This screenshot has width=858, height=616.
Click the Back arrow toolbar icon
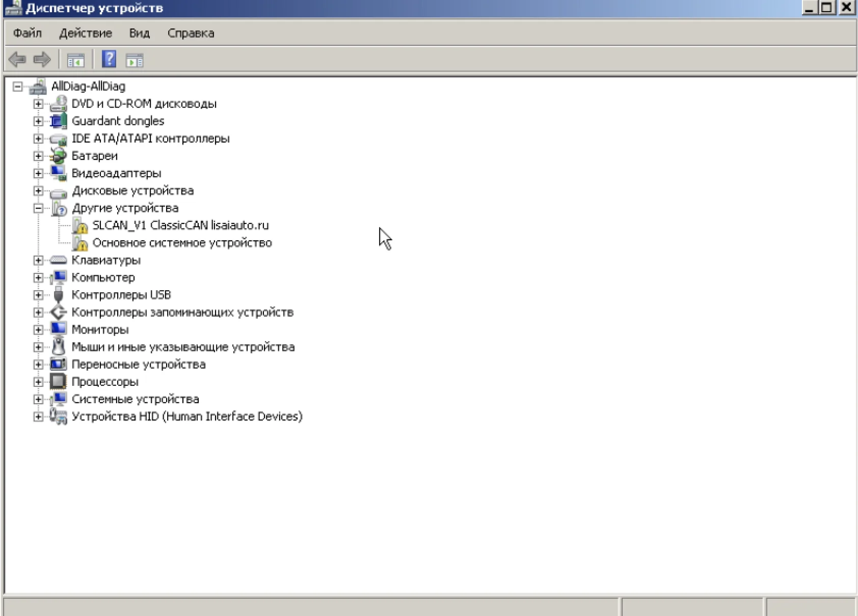point(17,60)
